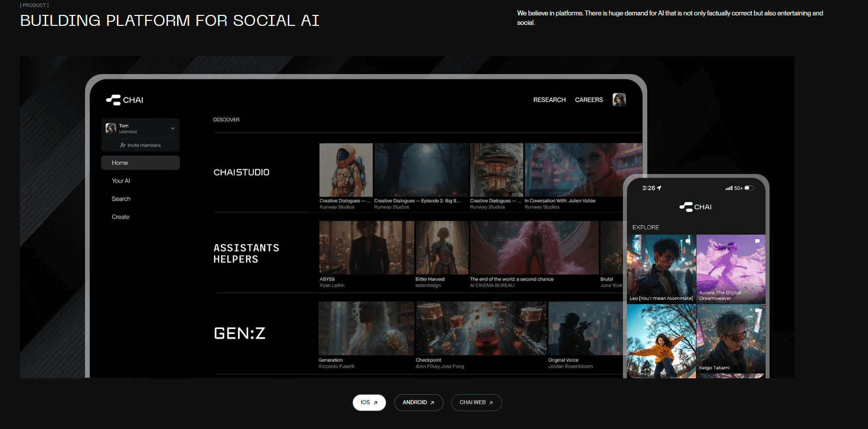868x429 pixels.
Task: Click the GEN:Z category label
Action: [240, 333]
